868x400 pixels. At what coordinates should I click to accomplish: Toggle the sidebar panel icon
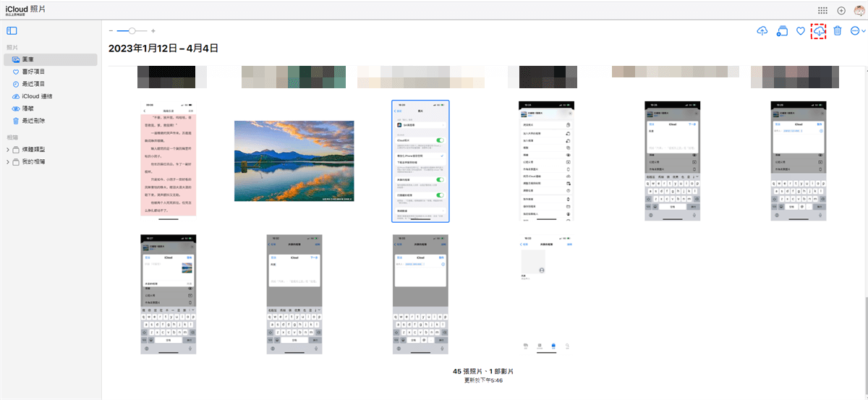point(12,30)
